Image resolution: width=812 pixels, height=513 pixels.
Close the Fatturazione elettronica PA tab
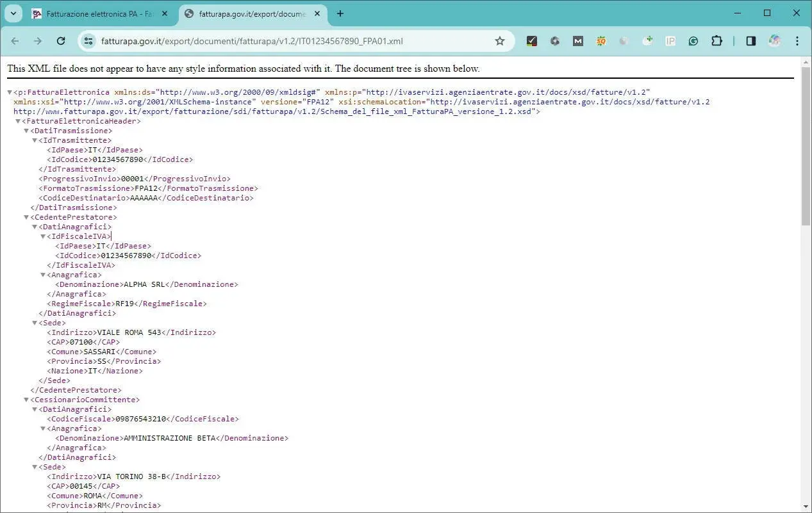165,13
